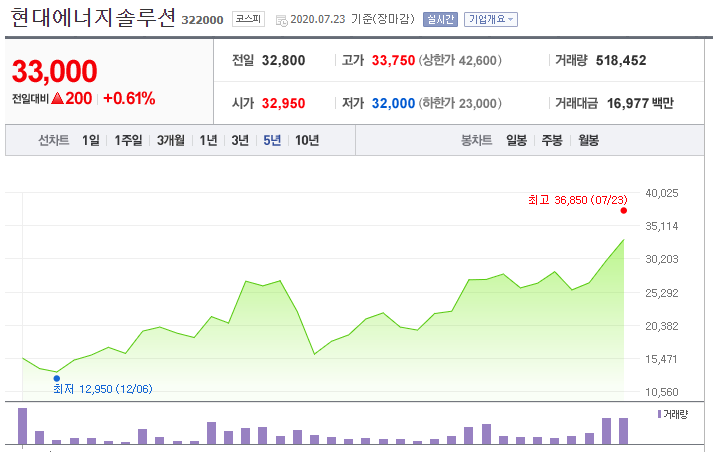Click the 선차트 section label
713x452 pixels.
pyautogui.click(x=54, y=140)
